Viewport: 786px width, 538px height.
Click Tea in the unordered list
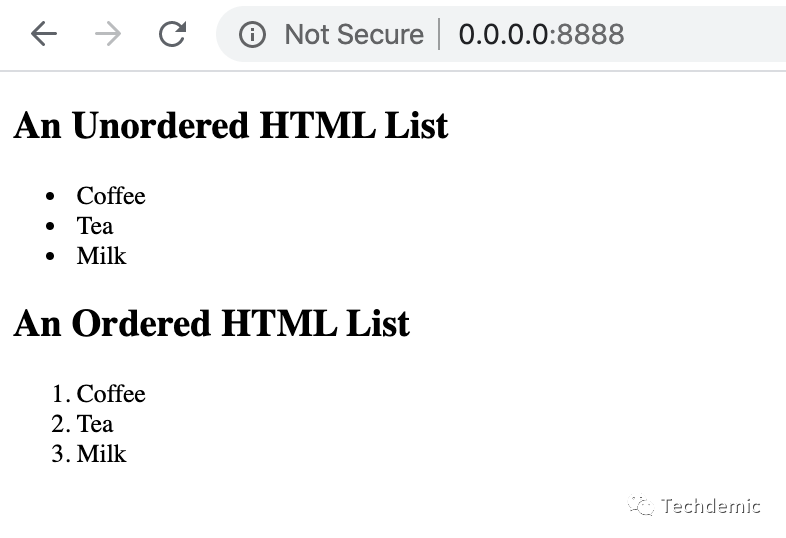point(95,226)
